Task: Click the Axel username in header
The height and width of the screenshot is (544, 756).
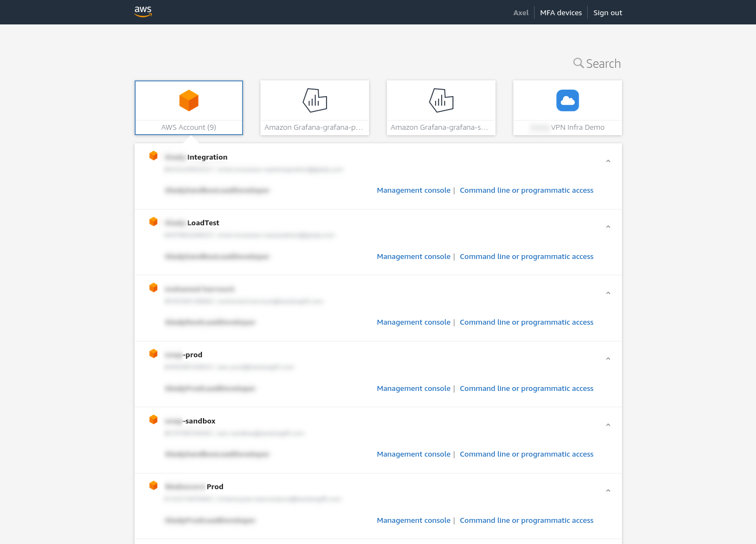Action: (x=521, y=12)
